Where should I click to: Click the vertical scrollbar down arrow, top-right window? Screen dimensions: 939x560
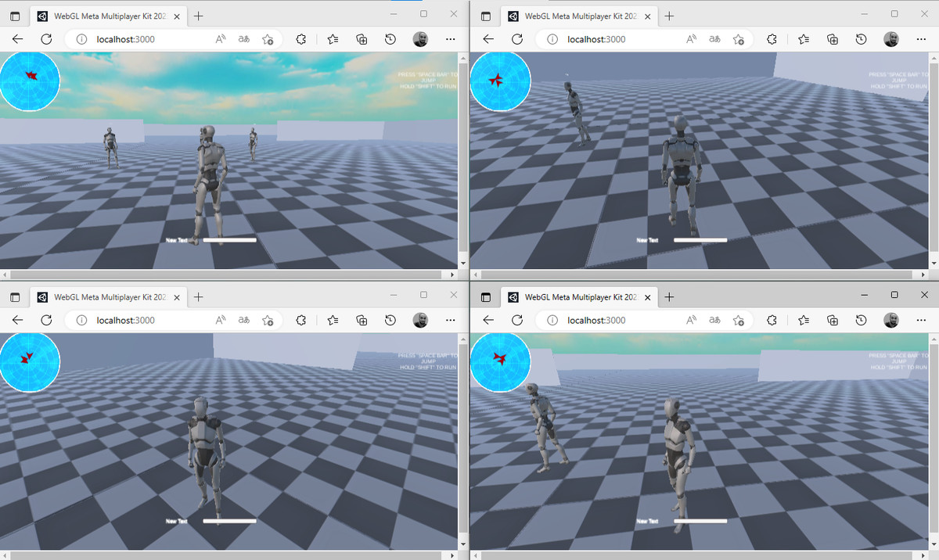click(934, 263)
